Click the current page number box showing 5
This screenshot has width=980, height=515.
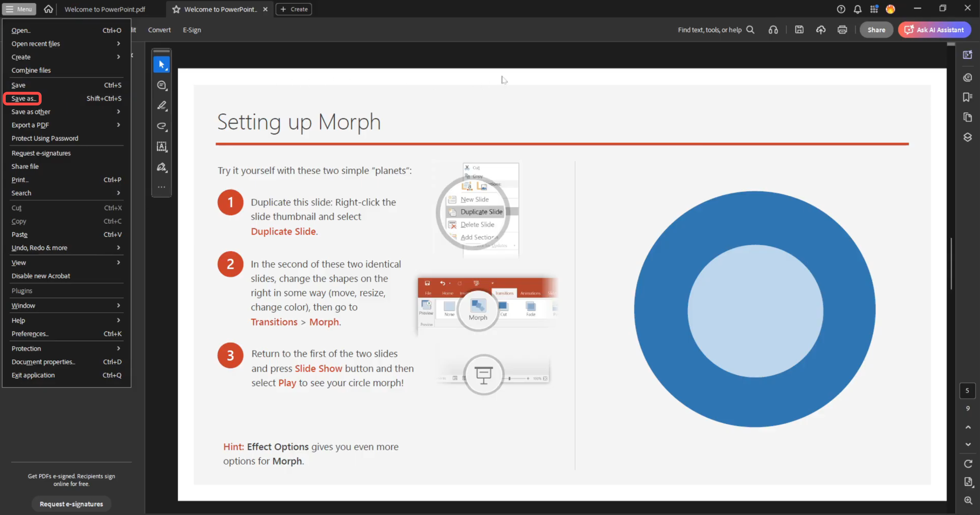(x=967, y=391)
